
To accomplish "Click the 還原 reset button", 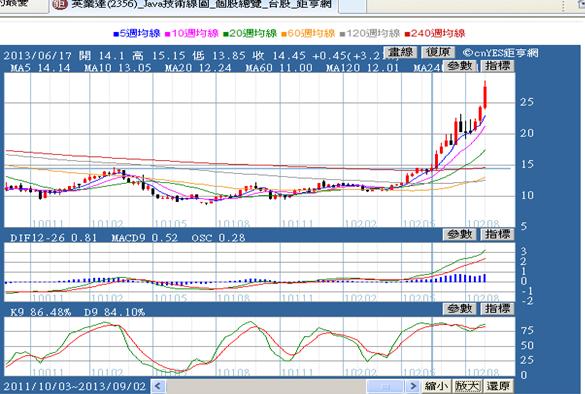I will (498, 386).
